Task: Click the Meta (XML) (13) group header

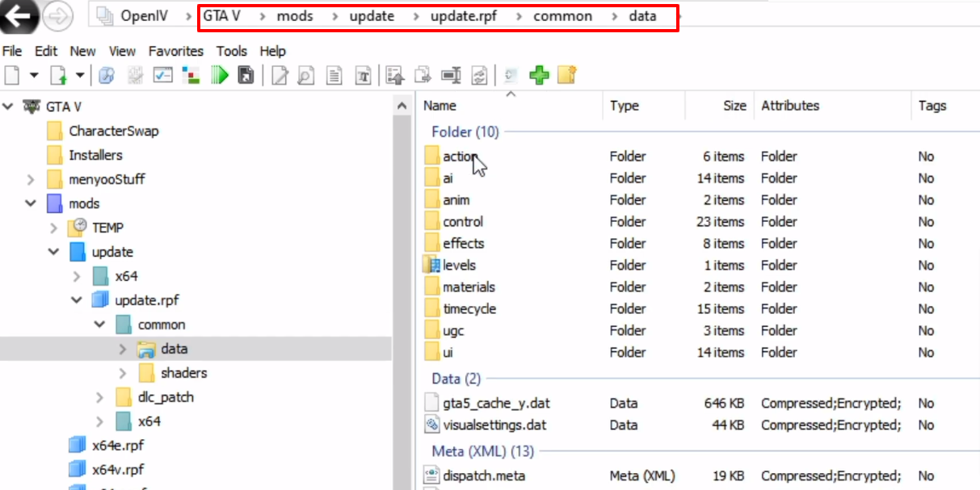Action: 483,451
